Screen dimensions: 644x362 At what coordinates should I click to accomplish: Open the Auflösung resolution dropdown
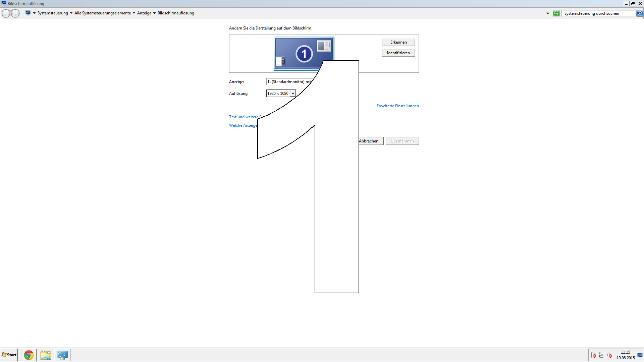(293, 94)
